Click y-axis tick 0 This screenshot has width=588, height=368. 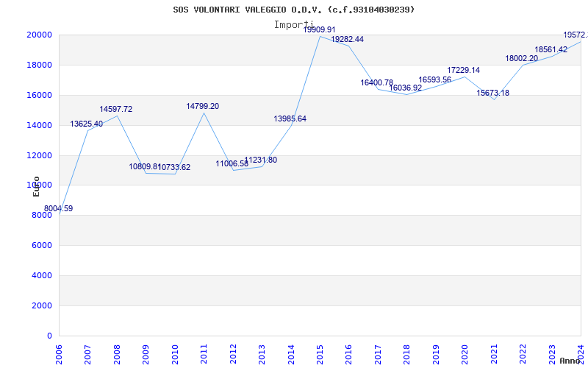coord(49,336)
